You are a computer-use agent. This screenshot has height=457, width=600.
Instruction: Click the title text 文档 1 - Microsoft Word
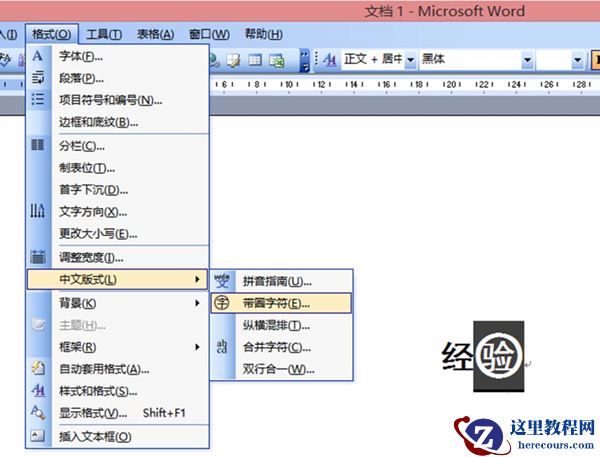[x=445, y=11]
